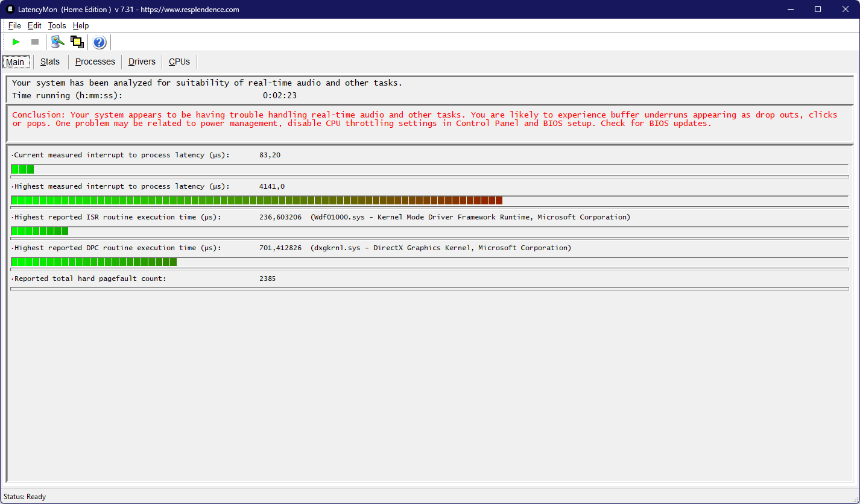Go to the Drivers tab
The image size is (860, 504).
[142, 61]
